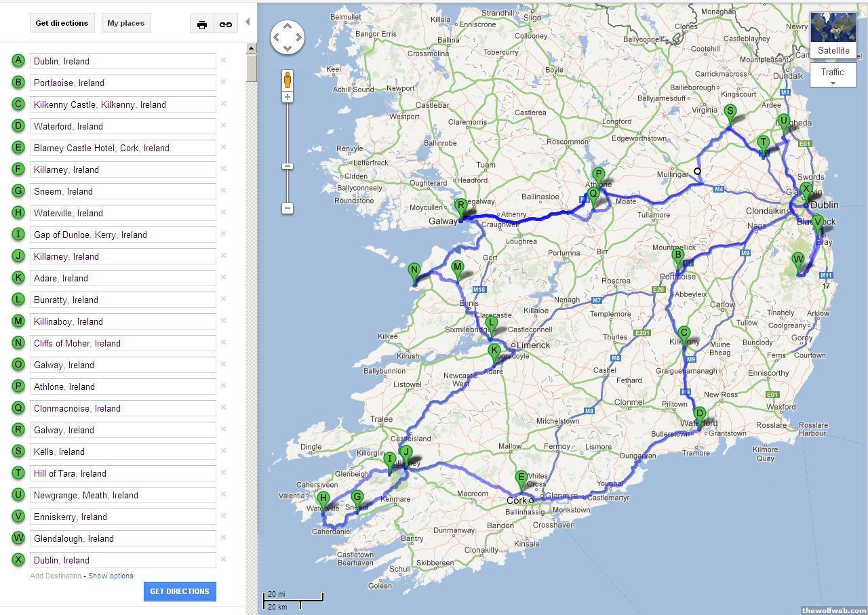
Task: Click the zoom in plus button
Action: pos(288,98)
